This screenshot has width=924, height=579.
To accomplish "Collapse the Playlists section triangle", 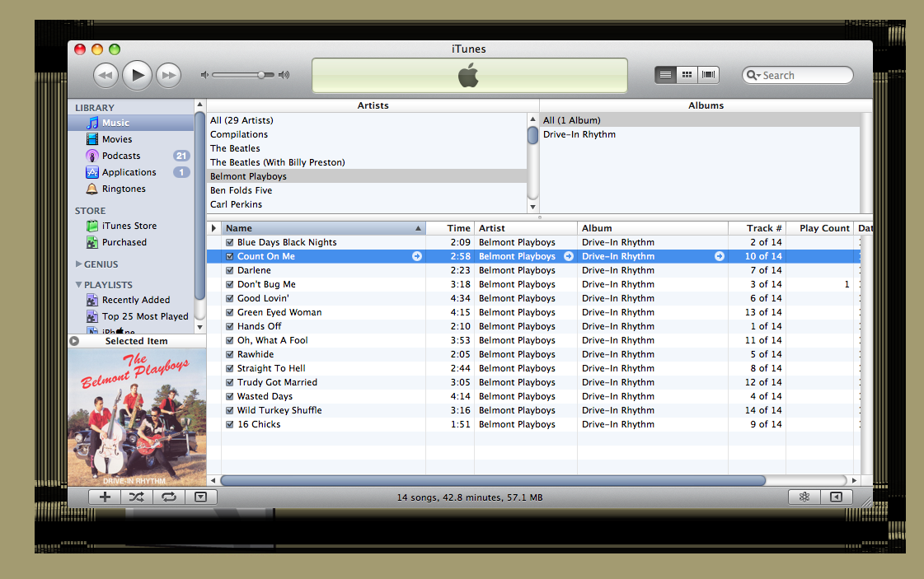I will (78, 284).
